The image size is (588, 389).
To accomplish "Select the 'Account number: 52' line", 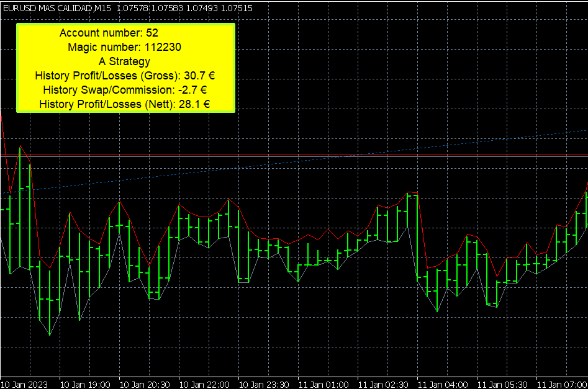I will pos(109,33).
